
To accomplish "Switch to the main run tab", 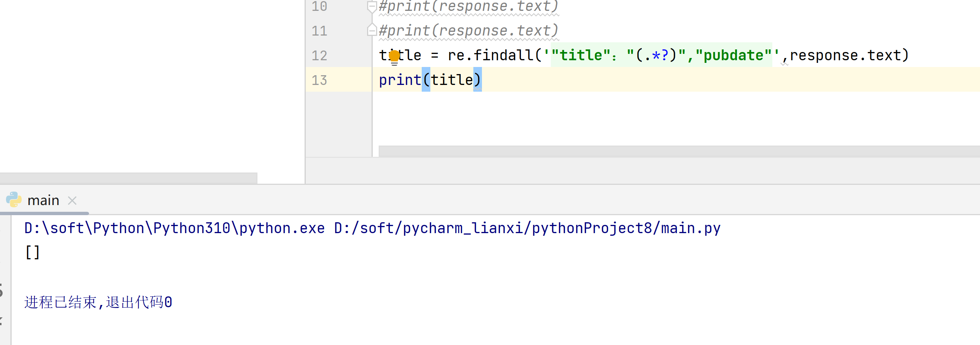I will [x=43, y=201].
